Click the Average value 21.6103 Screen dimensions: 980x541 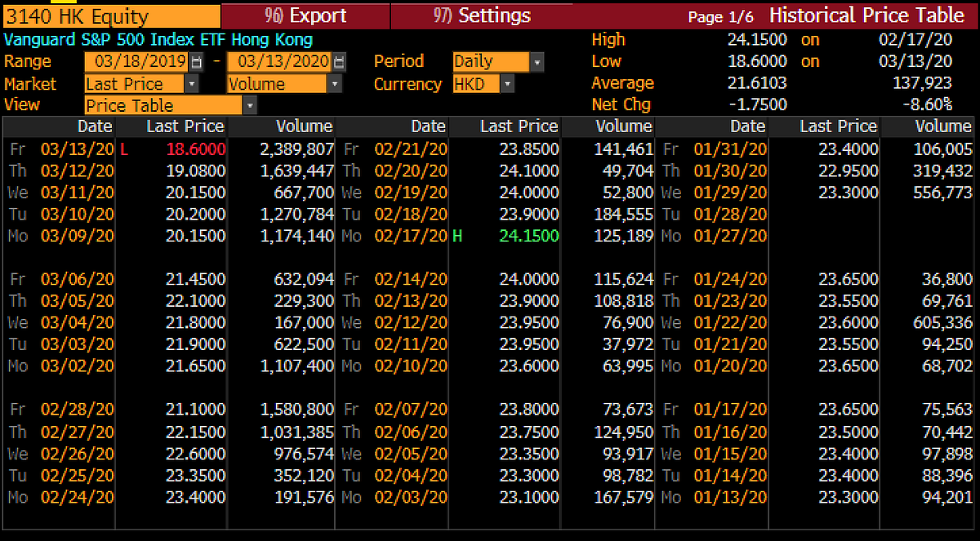[x=758, y=83]
